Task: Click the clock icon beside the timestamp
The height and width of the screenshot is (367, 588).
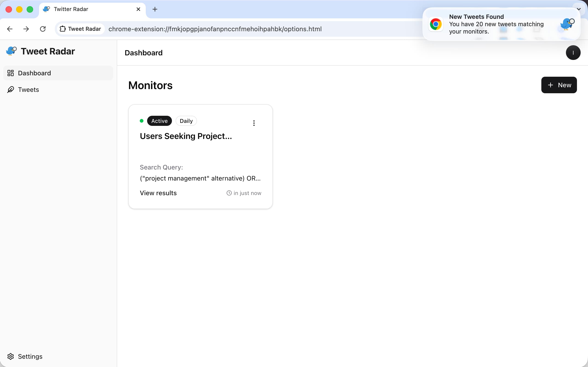Action: [x=229, y=193]
